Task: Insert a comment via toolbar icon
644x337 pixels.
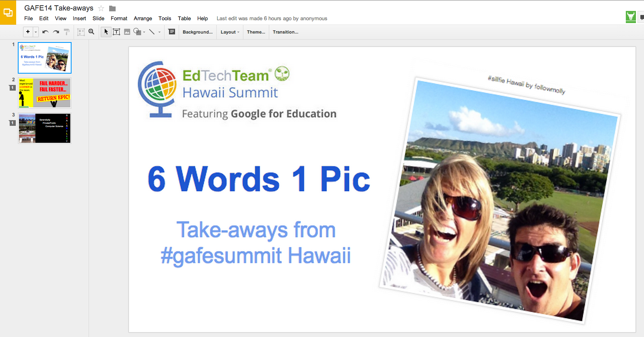Action: tap(171, 32)
